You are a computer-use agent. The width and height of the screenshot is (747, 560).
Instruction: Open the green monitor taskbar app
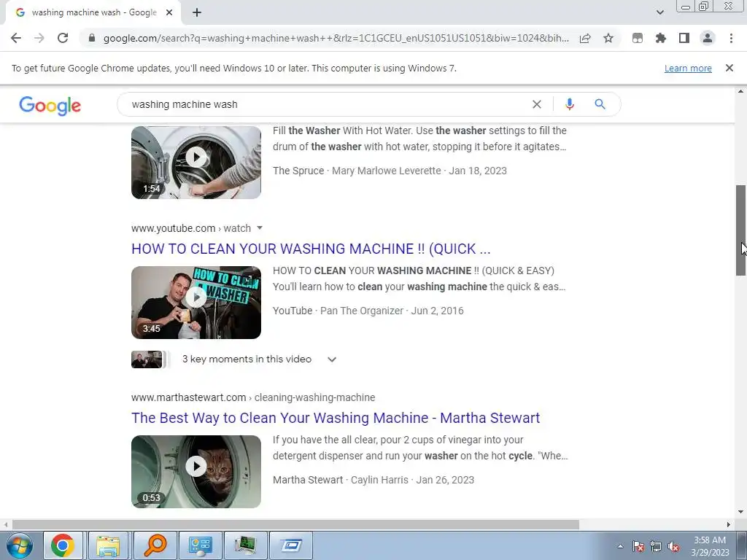pos(245,545)
